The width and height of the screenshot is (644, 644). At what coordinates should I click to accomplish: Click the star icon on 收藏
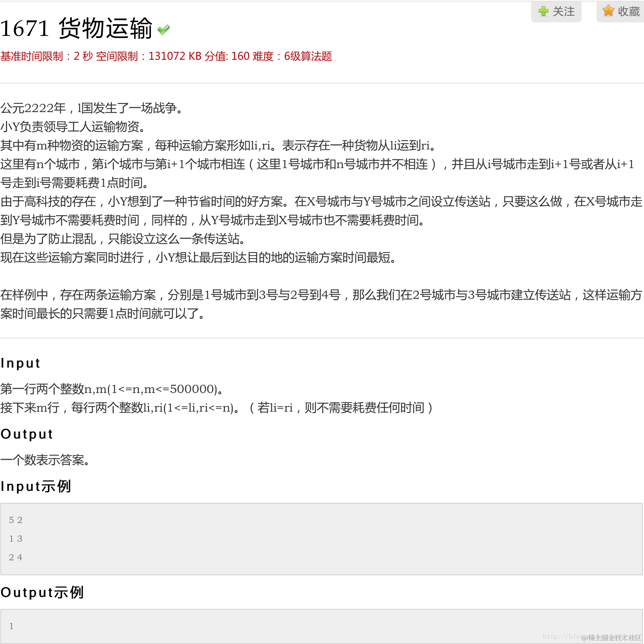point(609,11)
